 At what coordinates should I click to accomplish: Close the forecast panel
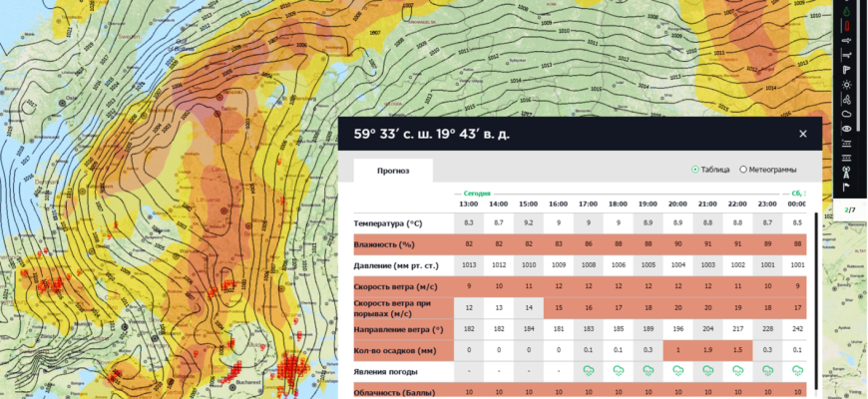coord(803,134)
